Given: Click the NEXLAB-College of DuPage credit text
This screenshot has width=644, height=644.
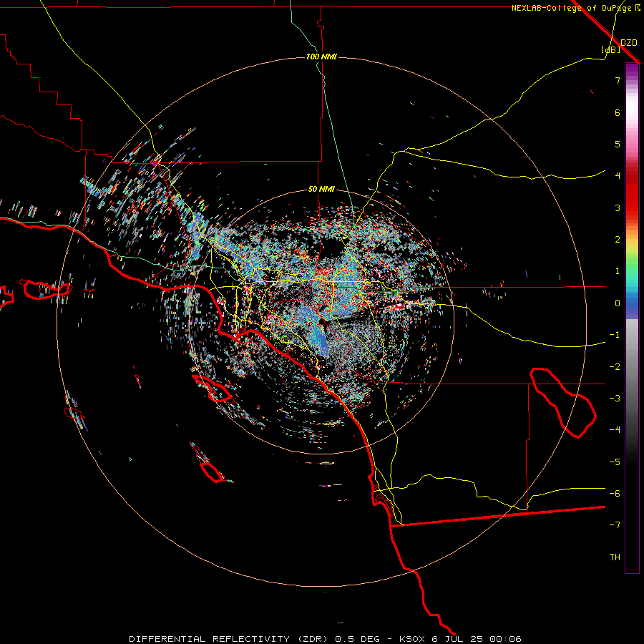Looking at the screenshot, I should pyautogui.click(x=575, y=8).
